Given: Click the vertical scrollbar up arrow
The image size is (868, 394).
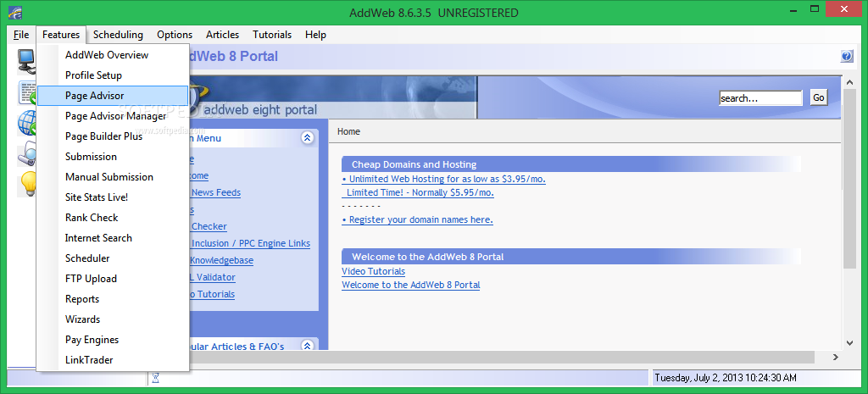Looking at the screenshot, I should click(x=849, y=82).
